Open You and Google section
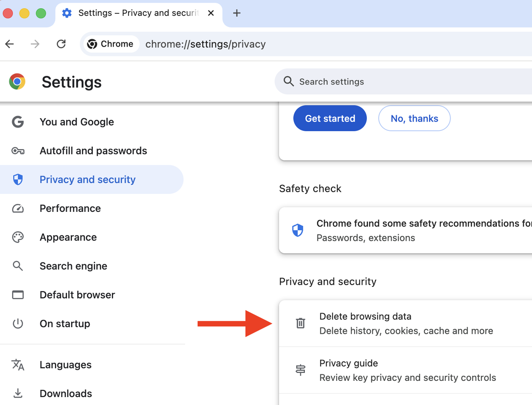Viewport: 532px width, 405px height. [92, 122]
